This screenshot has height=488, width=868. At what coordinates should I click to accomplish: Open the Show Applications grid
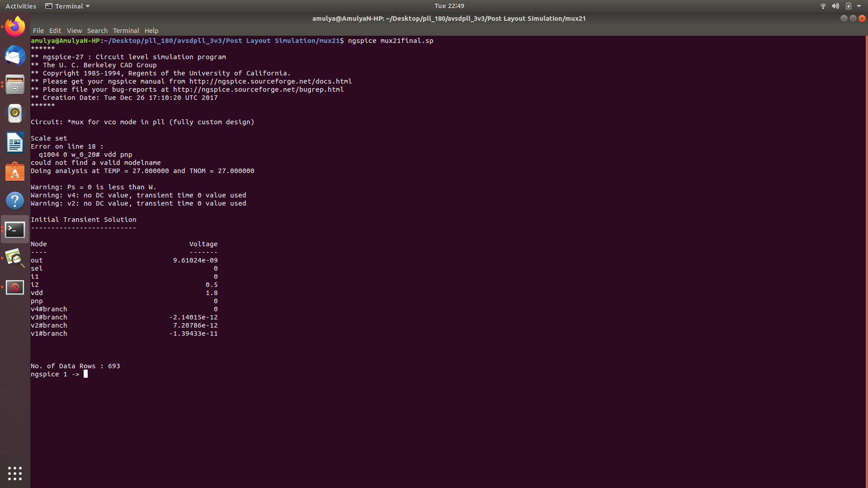[15, 473]
